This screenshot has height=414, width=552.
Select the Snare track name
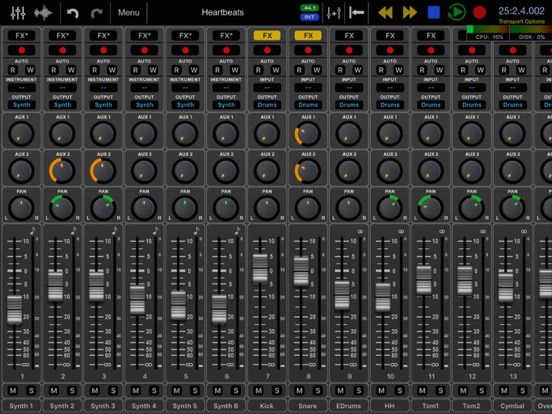pyautogui.click(x=307, y=406)
